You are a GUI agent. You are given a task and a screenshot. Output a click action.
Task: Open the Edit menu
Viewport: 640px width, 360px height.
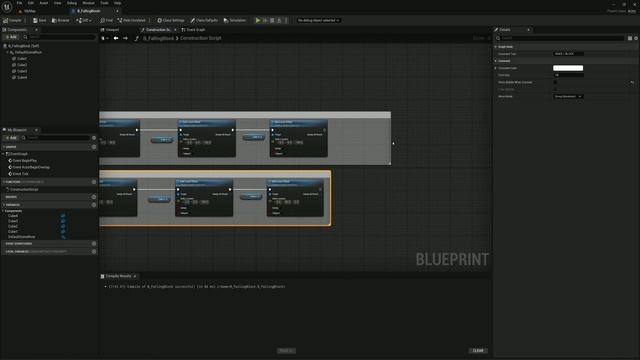(31, 3)
